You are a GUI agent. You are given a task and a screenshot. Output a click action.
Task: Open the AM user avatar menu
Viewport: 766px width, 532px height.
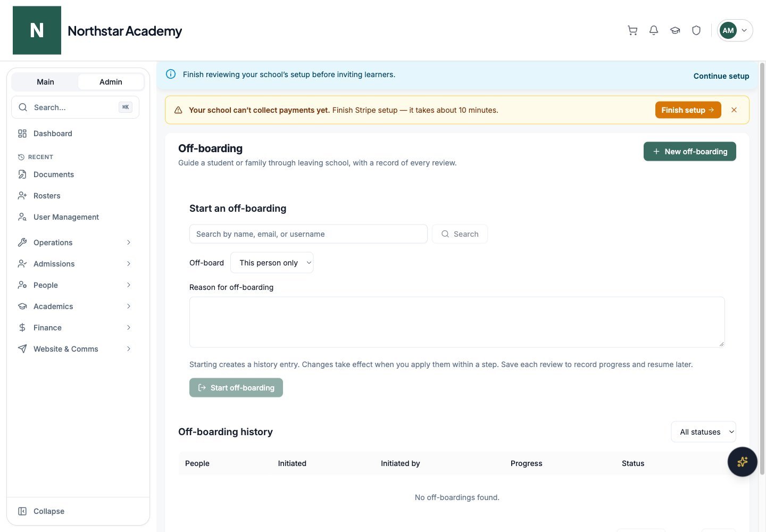pyautogui.click(x=735, y=30)
